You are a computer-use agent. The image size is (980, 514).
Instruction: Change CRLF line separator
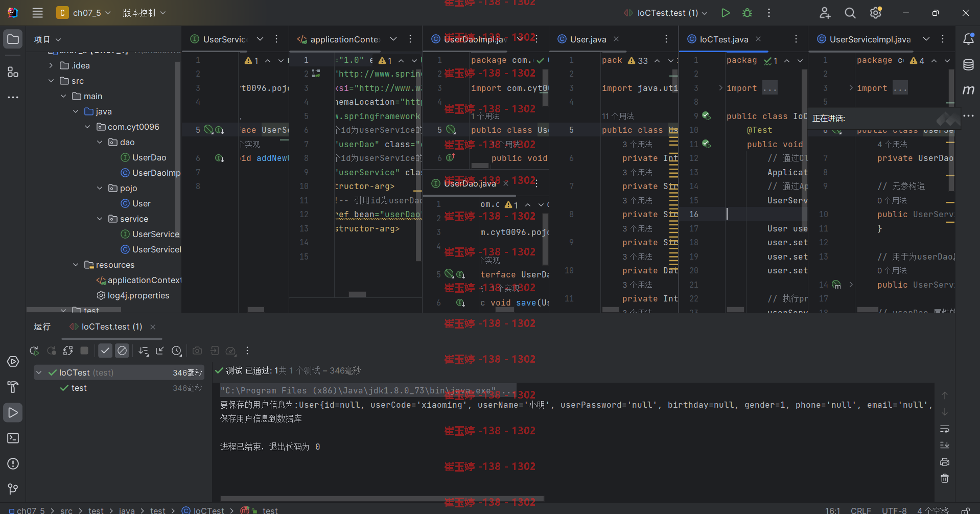click(x=860, y=510)
